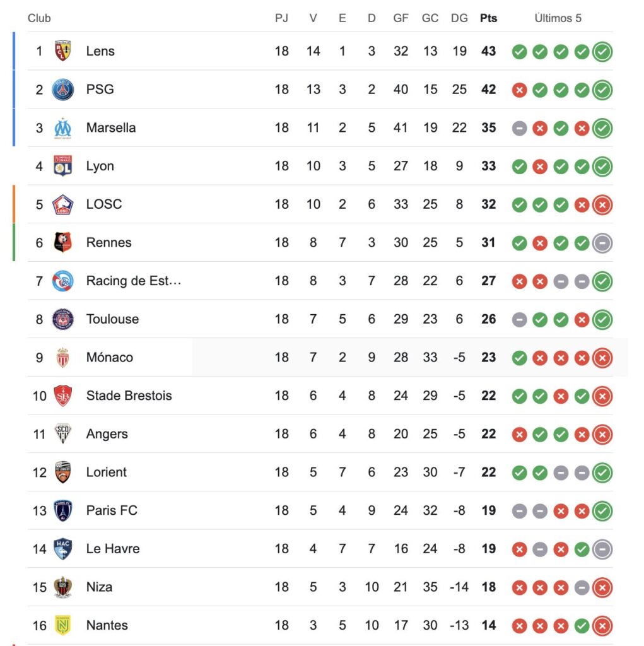Click Lens's most recent win indicator

tap(602, 52)
